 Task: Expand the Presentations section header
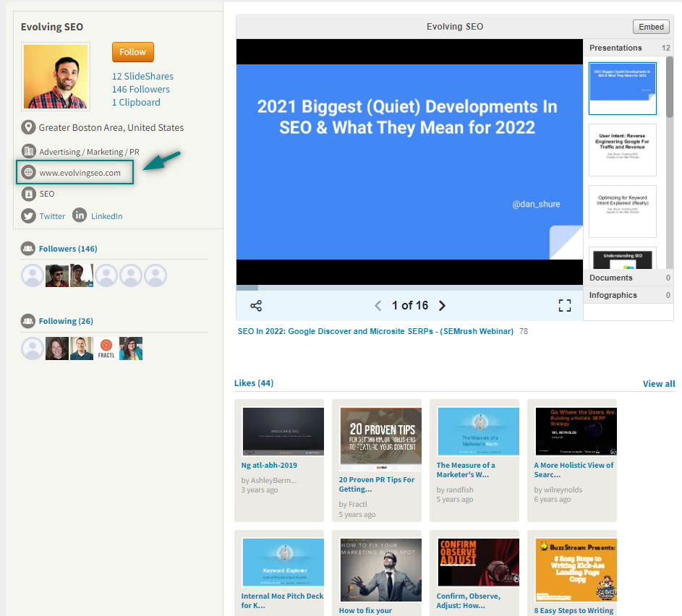[628, 48]
